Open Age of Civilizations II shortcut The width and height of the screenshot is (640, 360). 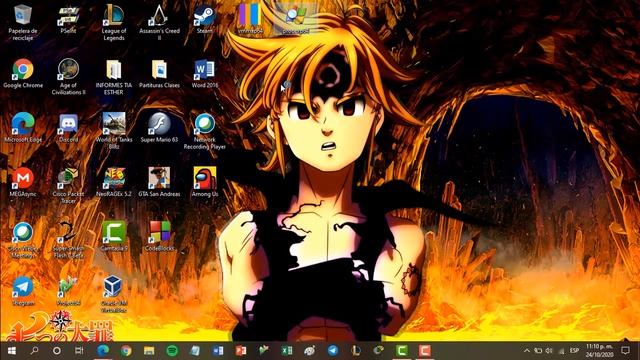68,77
